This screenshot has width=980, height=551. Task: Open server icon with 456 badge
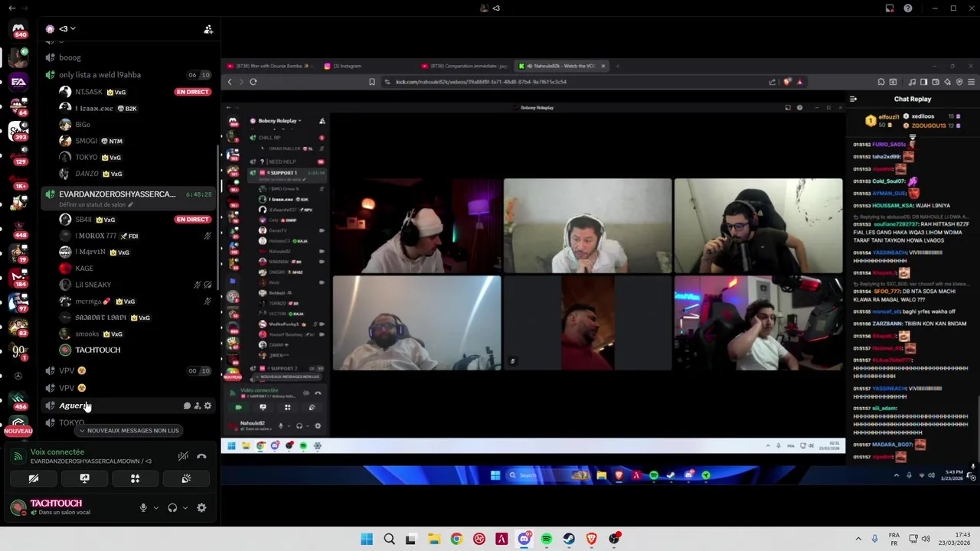pyautogui.click(x=18, y=399)
